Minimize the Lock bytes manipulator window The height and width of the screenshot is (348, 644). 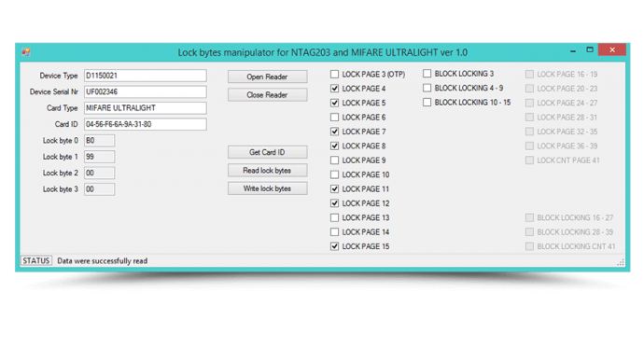pos(573,50)
